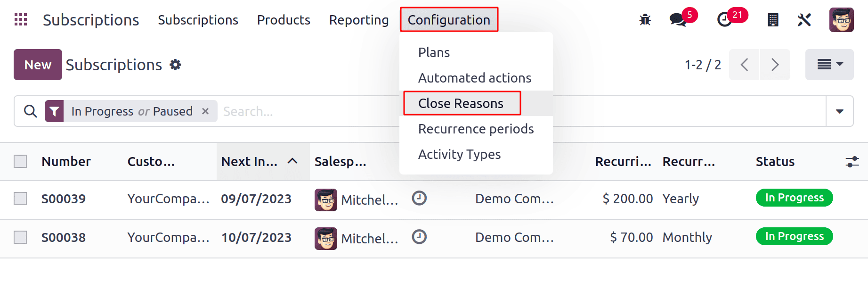Choose Close Reasons from Configuration menu
The width and height of the screenshot is (868, 291).
pos(461,103)
